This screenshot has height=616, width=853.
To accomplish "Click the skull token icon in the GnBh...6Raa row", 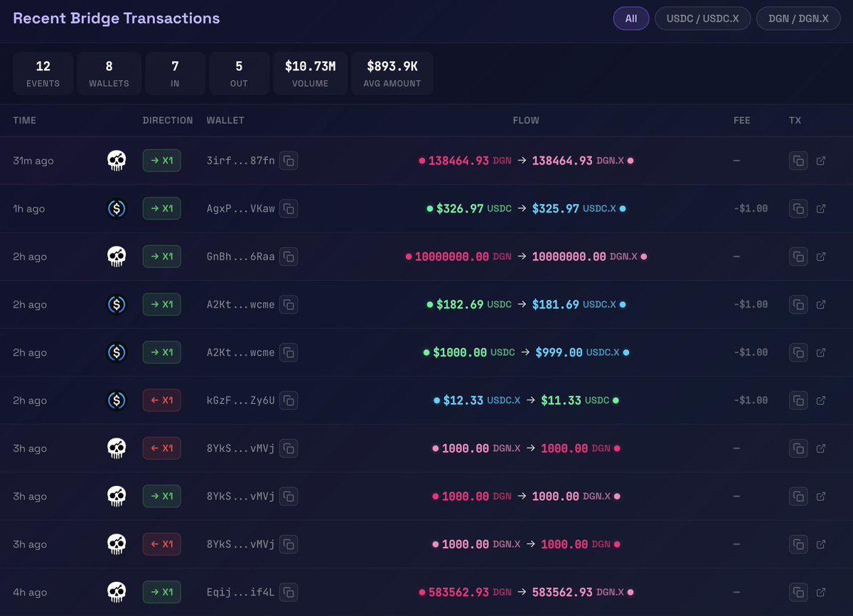I will point(117,256).
